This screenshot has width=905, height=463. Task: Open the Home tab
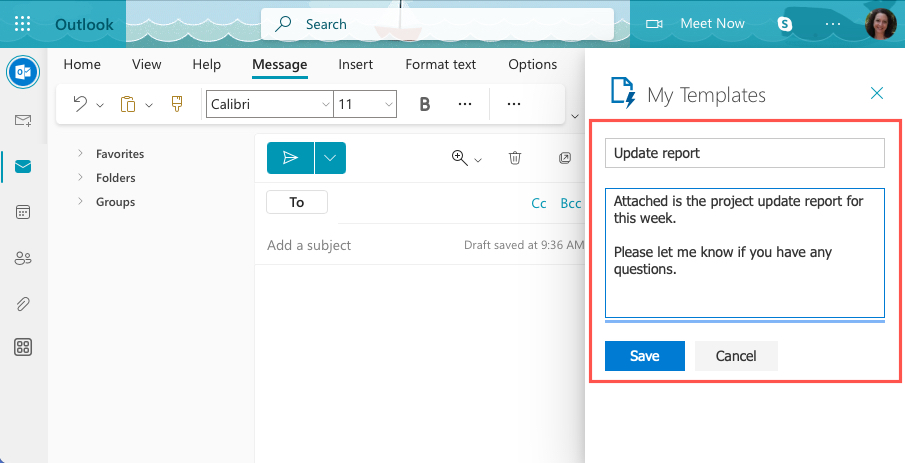[x=82, y=64]
